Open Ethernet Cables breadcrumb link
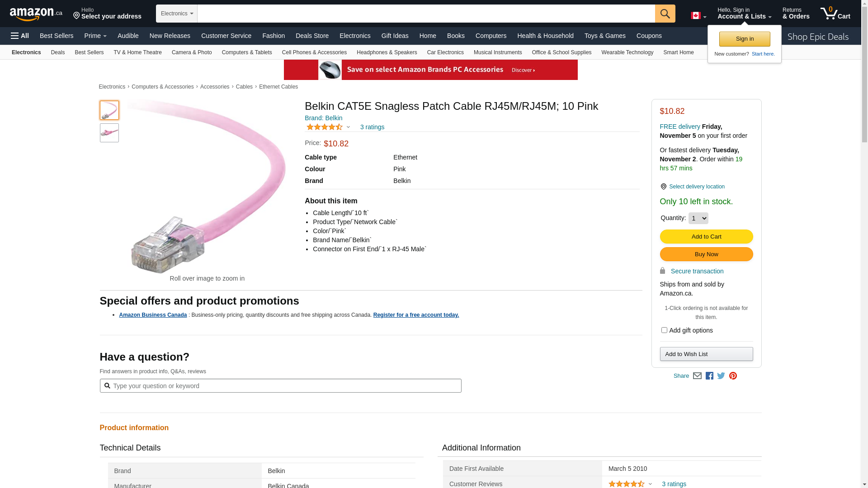 coord(278,87)
